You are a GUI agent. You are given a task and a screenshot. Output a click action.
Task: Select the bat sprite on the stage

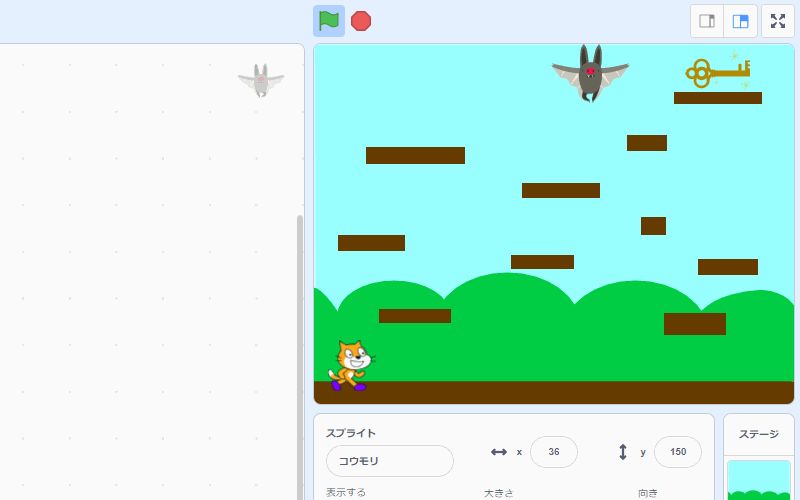point(590,73)
